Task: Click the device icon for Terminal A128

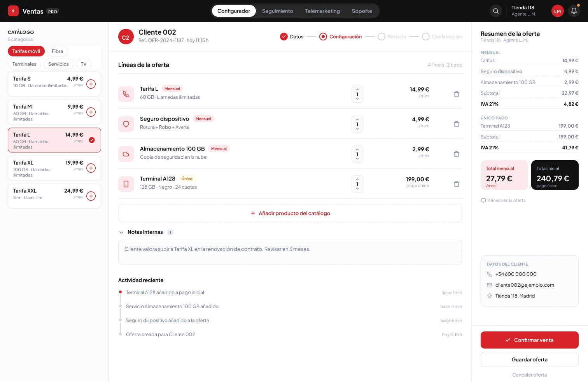Action: (x=126, y=184)
